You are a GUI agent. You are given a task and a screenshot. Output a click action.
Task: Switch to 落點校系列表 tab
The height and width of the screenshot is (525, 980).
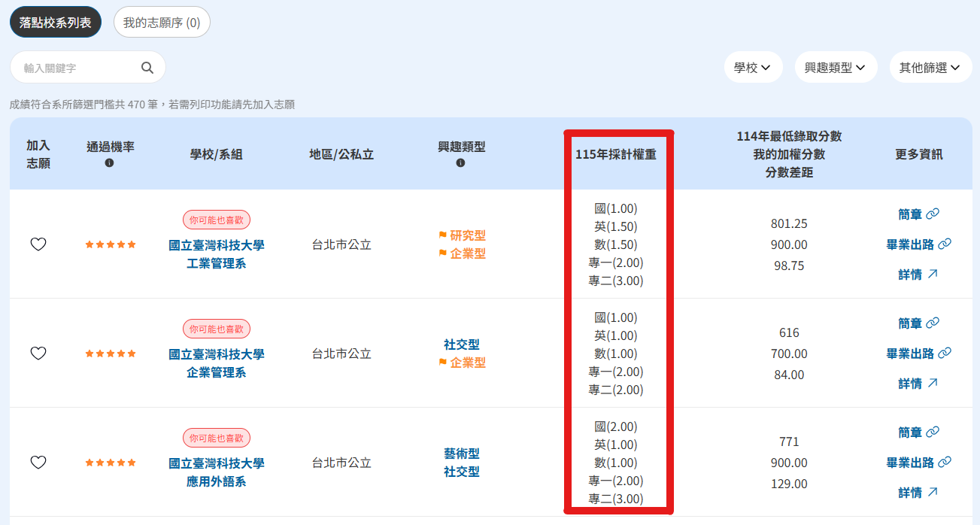click(56, 23)
